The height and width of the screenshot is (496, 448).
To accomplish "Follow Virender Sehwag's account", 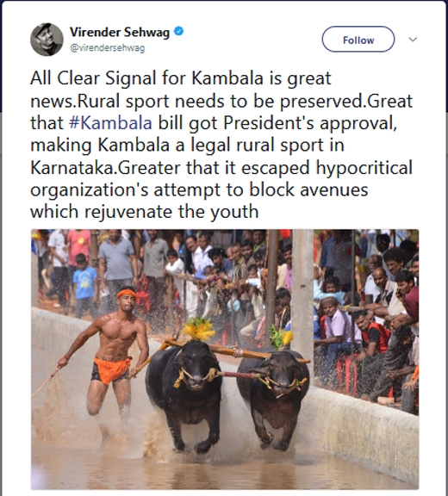I will point(358,40).
